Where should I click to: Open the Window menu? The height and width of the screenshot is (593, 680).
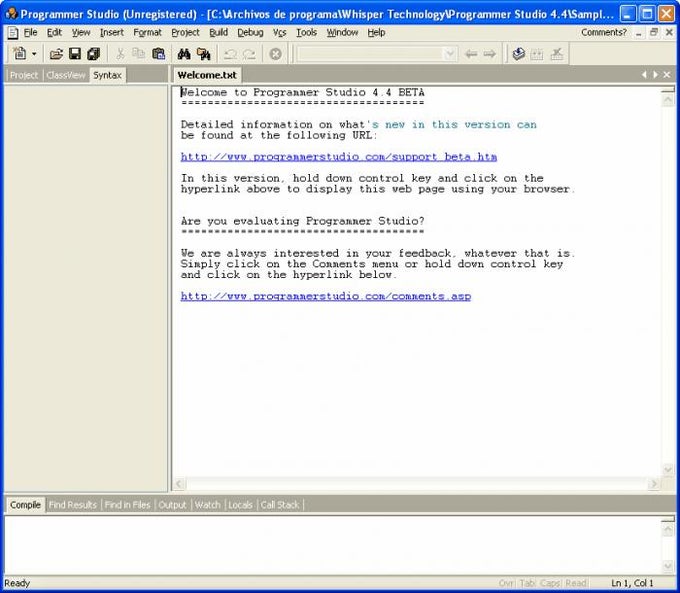coord(342,33)
